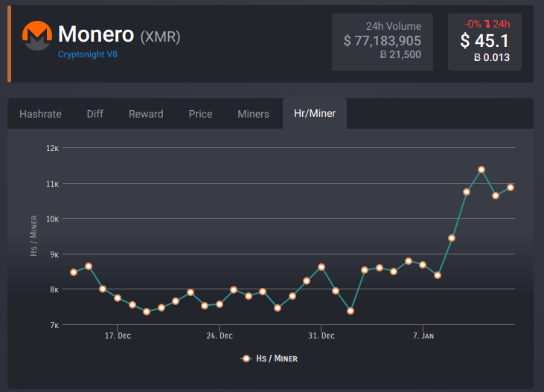This screenshot has height=392, width=544.
Task: Select the Hr/Miner tab
Action: click(x=315, y=114)
